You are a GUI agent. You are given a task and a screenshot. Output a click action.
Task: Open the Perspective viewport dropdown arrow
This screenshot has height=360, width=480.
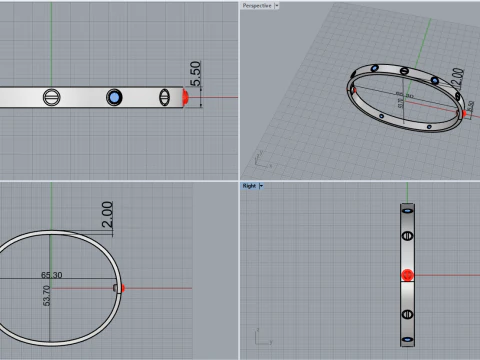[276, 6]
